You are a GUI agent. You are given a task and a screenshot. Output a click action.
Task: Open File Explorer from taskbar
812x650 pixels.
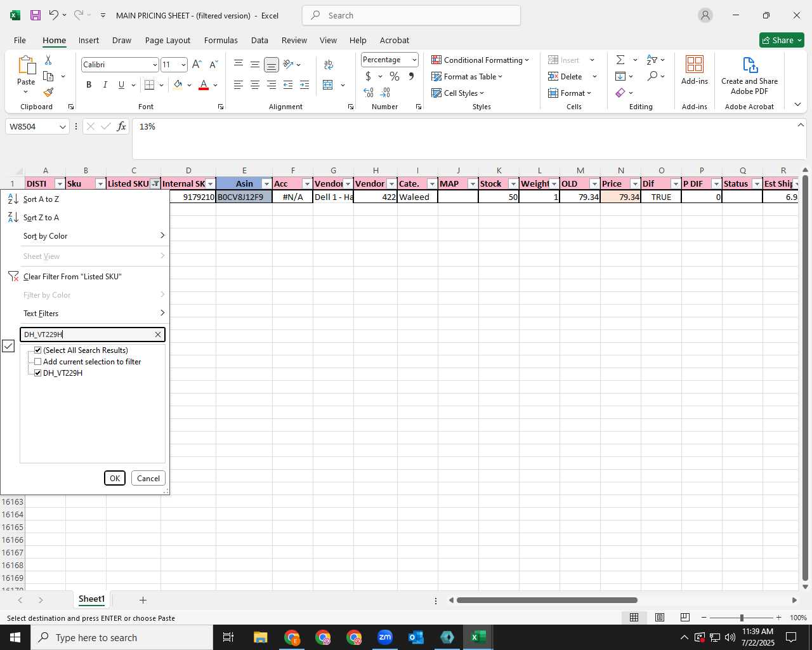(261, 637)
